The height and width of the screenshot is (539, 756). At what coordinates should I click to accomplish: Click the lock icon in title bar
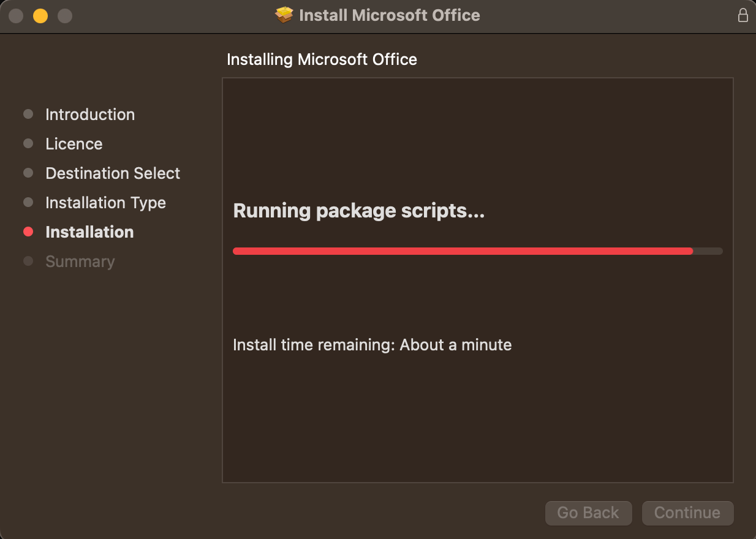coord(743,15)
